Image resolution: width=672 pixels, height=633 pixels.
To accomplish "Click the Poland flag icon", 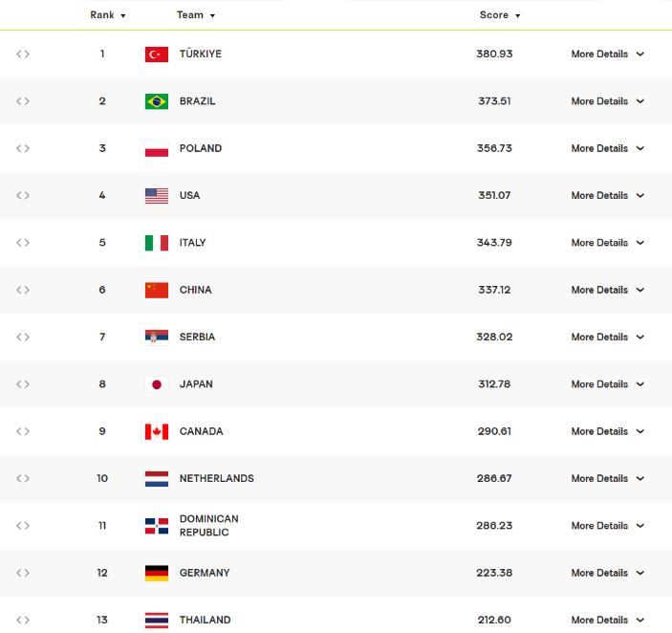I will (157, 148).
